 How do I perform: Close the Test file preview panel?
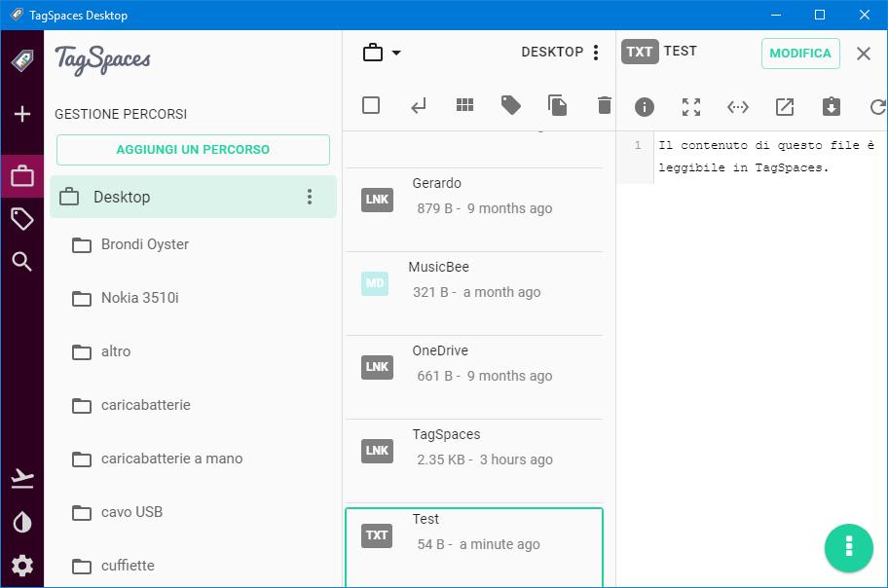[x=864, y=54]
